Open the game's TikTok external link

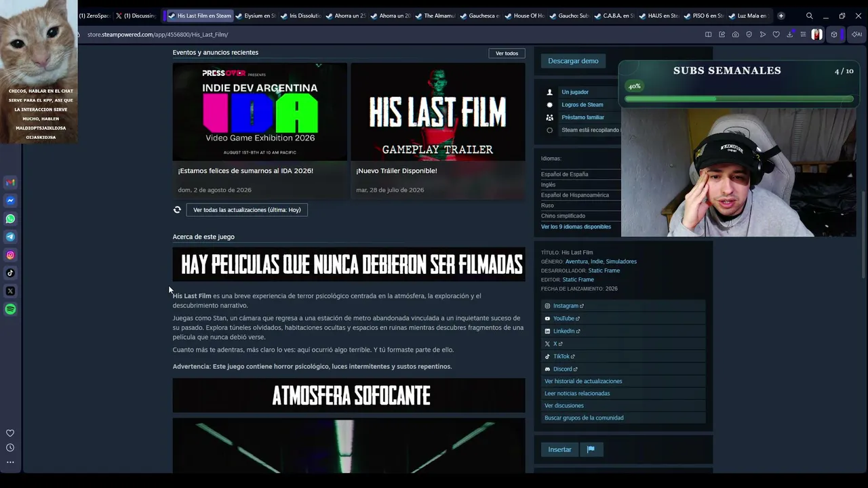click(x=564, y=357)
